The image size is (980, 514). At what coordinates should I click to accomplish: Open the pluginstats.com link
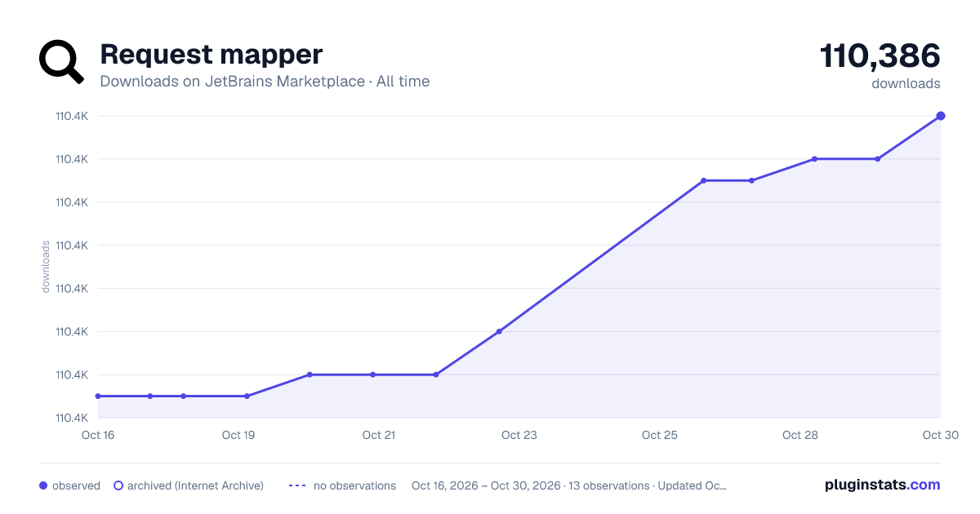(882, 485)
